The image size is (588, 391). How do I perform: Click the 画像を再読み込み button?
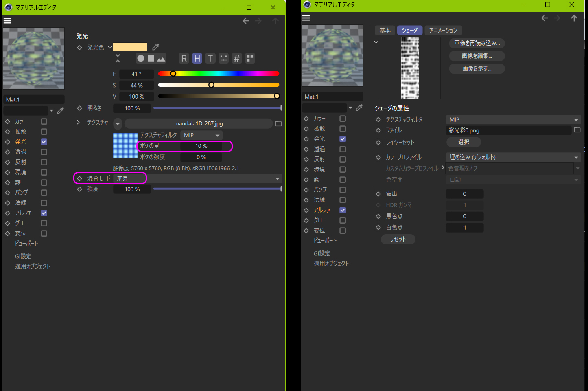coord(477,43)
